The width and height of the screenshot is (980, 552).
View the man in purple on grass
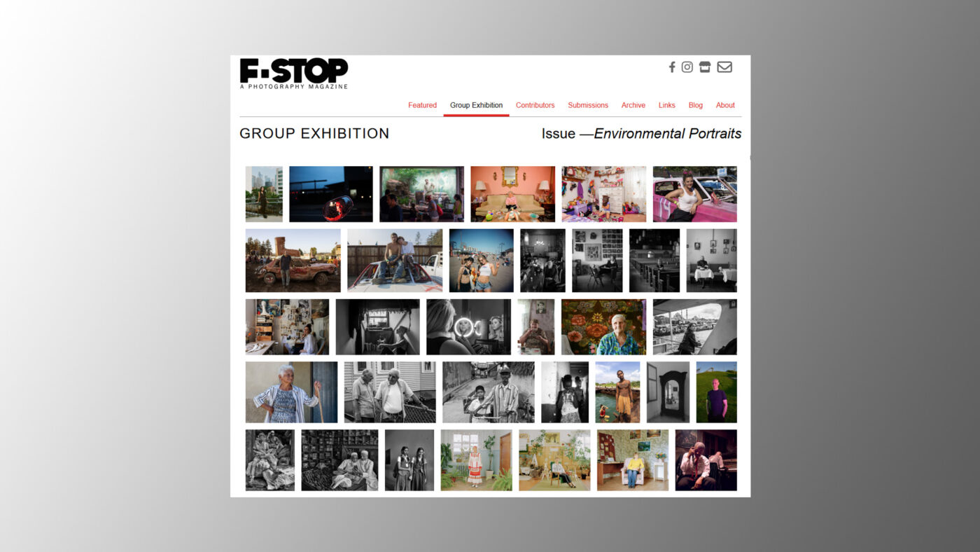716,392
